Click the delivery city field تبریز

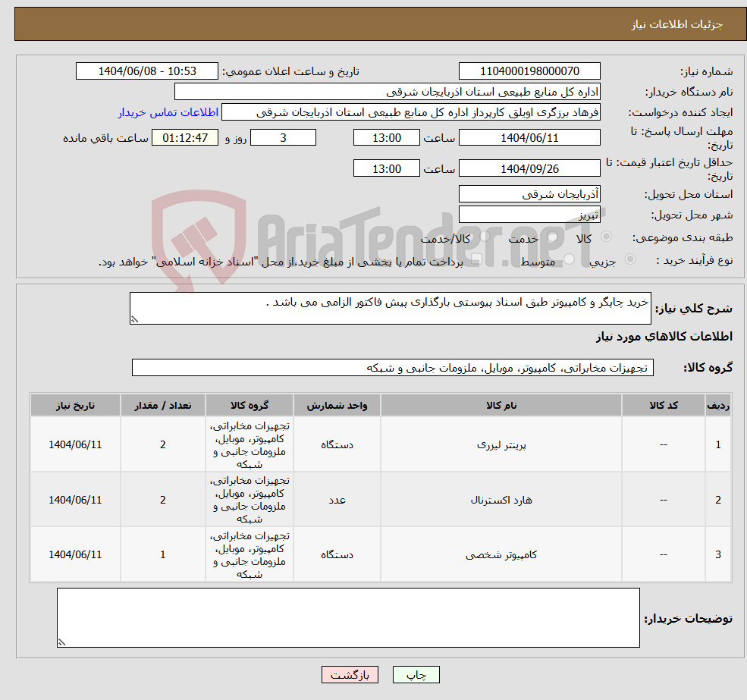(529, 215)
